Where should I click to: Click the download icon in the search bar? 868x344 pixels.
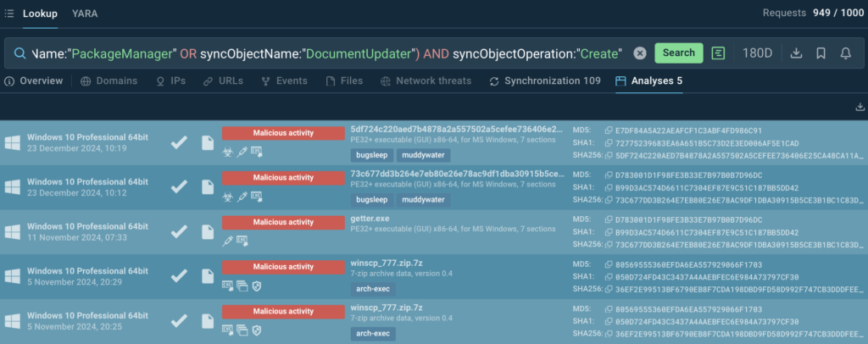click(x=795, y=53)
